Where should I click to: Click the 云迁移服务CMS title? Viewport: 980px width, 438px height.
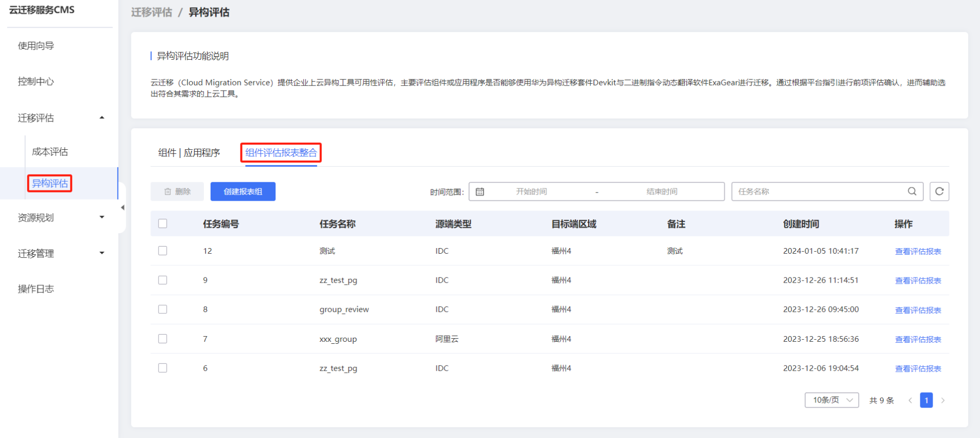42,10
